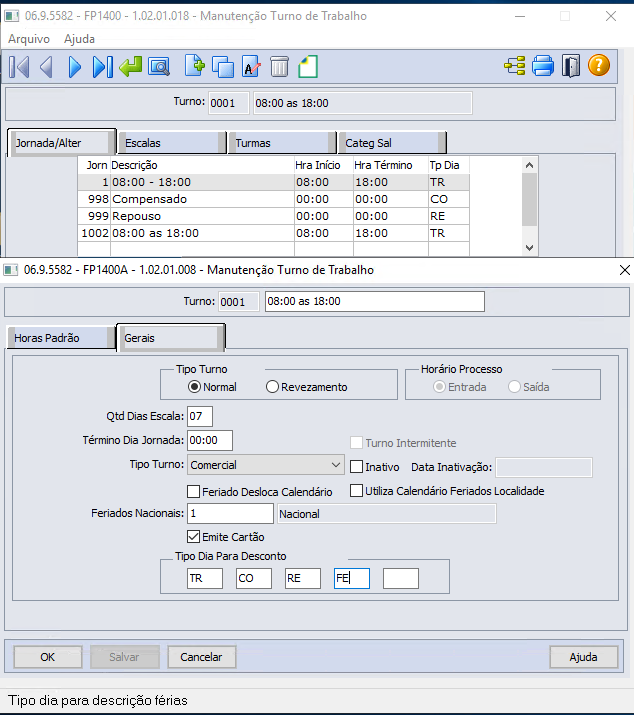Select the 999 Repouso row
Screen dimensions: 634x715
click(x=273, y=216)
